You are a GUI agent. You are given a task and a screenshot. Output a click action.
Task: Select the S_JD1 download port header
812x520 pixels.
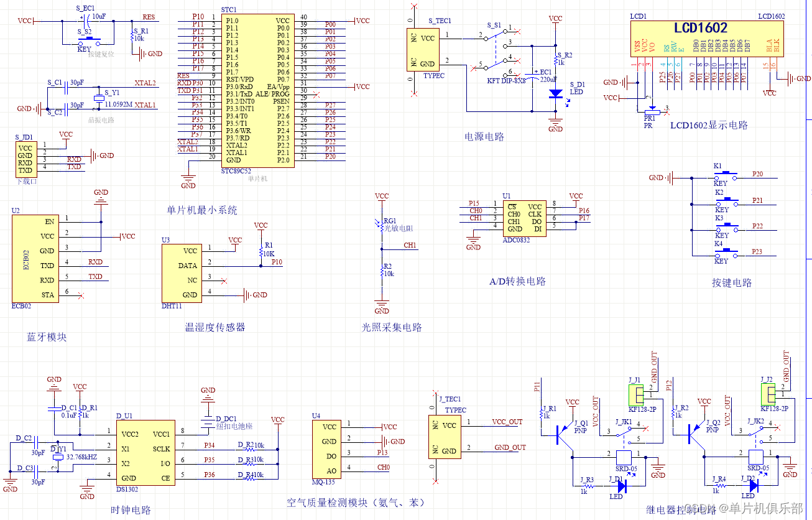coord(25,159)
